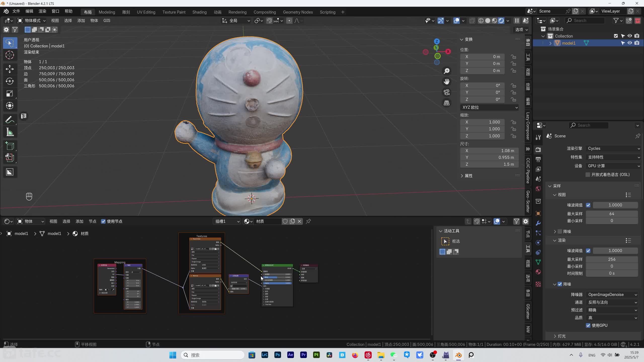Click the 选项 options button in viewport
Screen dimensions: 644x362
(x=521, y=30)
